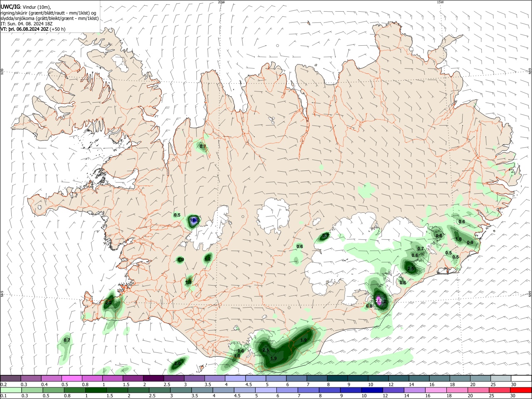Click the '15W' longitude label
The height and width of the screenshot is (399, 532).
440,2
